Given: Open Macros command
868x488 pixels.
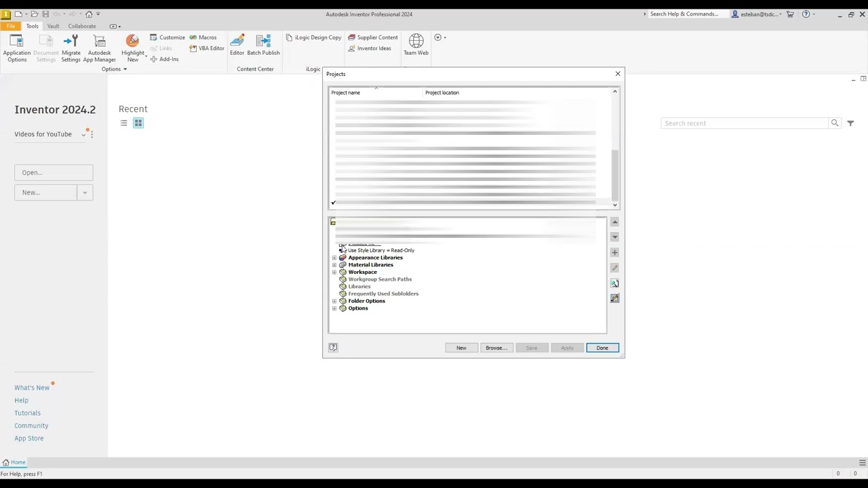Looking at the screenshot, I should tap(203, 37).
